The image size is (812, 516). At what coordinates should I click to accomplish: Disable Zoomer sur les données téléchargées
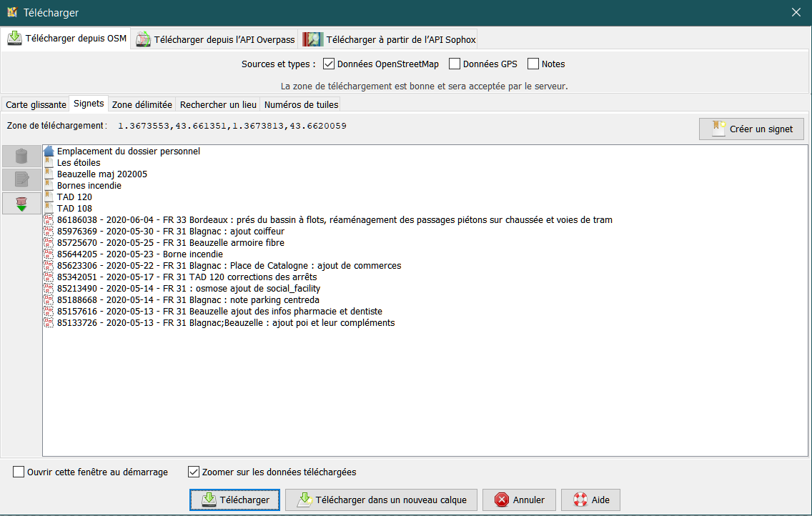pyautogui.click(x=193, y=472)
